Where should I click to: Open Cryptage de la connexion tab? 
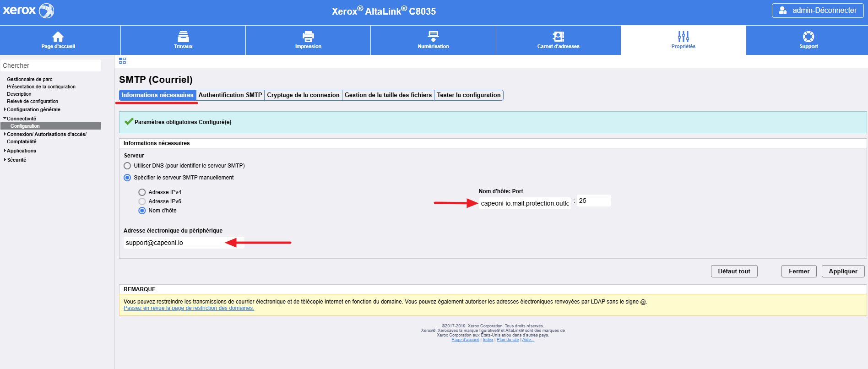[303, 95]
